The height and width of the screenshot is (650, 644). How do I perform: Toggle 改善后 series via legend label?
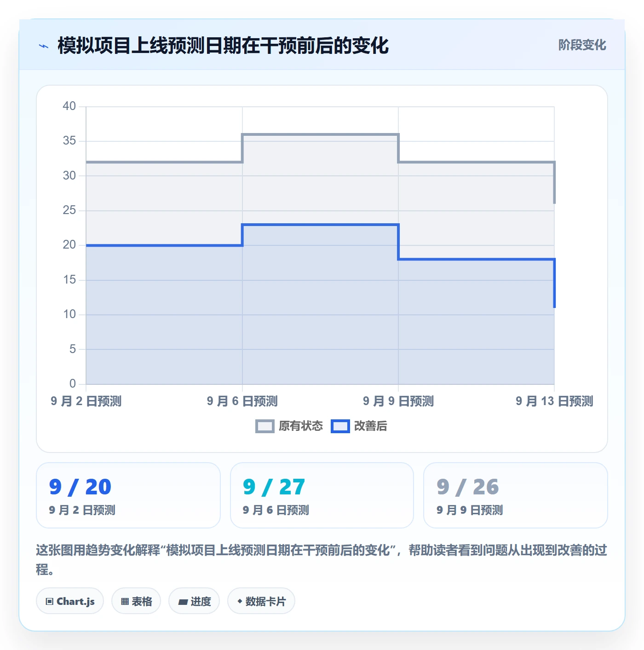(370, 426)
